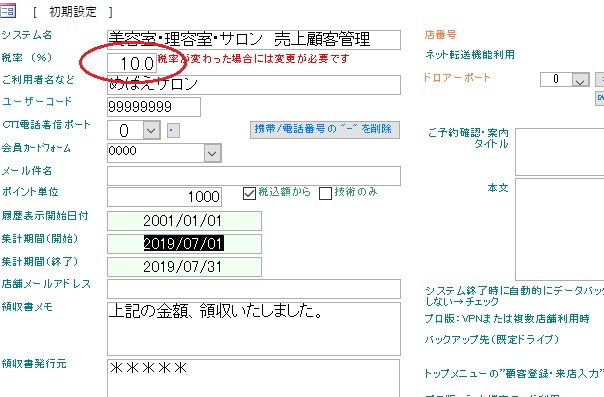Click the 本文 text area

point(560,229)
